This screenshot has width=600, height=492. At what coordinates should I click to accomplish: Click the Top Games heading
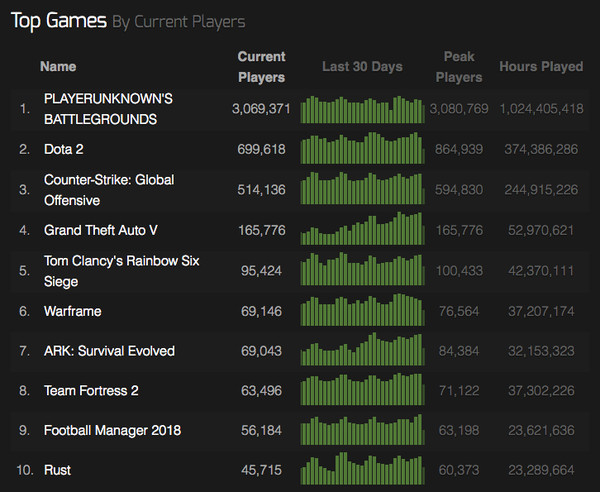[x=58, y=20]
